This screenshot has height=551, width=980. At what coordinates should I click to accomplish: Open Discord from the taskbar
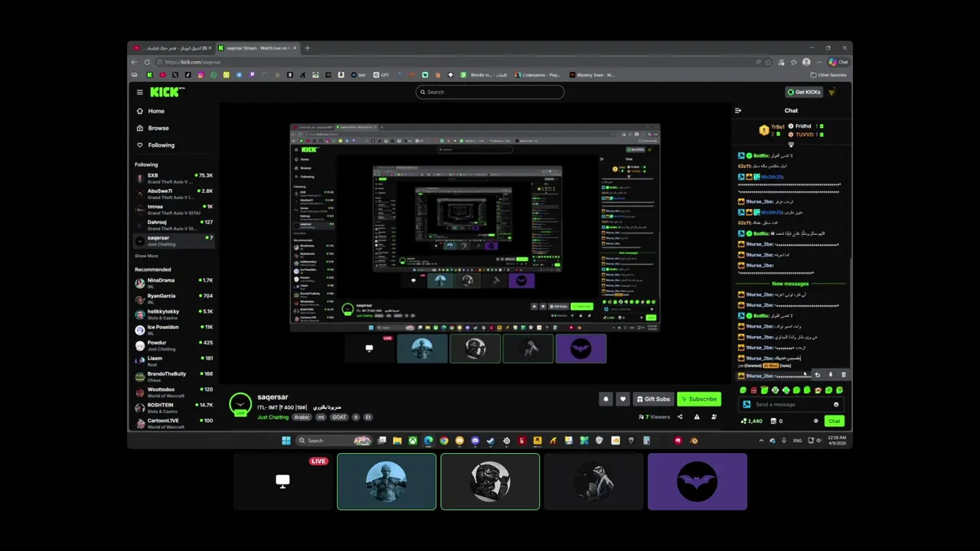(x=475, y=440)
